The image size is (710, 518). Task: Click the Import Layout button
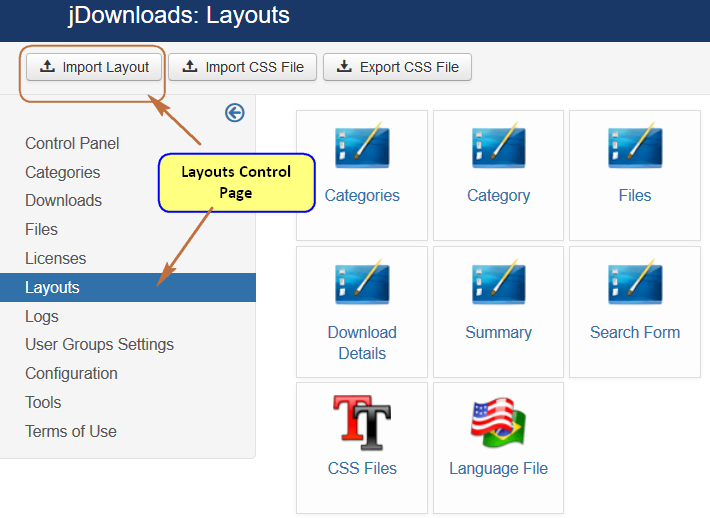94,67
